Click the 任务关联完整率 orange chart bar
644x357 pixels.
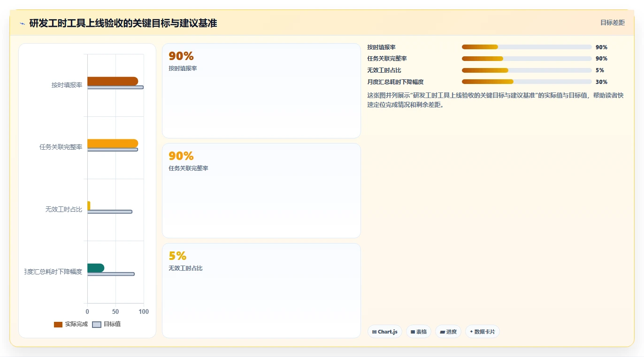(x=113, y=144)
